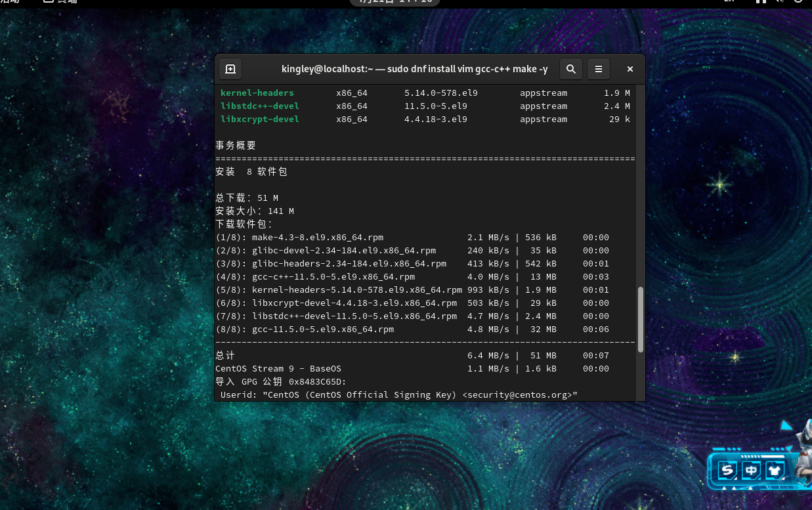Open the 活动 Activities overview
This screenshot has height=510, width=812.
(9, 1)
